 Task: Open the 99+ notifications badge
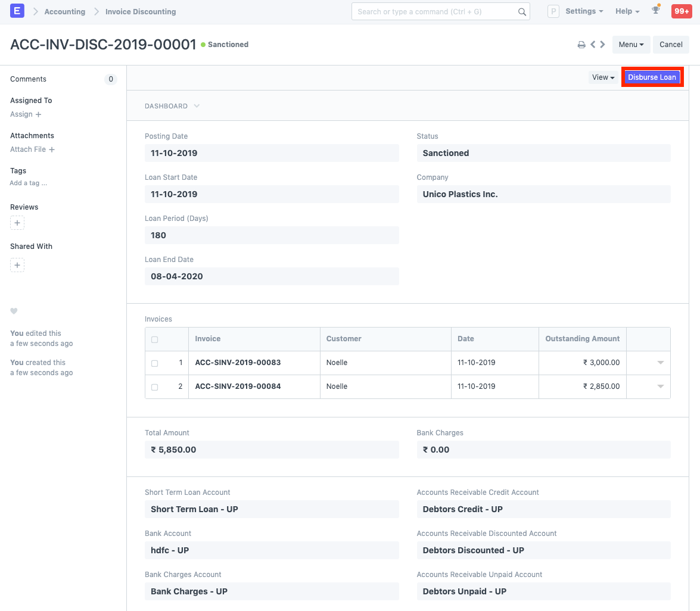681,11
